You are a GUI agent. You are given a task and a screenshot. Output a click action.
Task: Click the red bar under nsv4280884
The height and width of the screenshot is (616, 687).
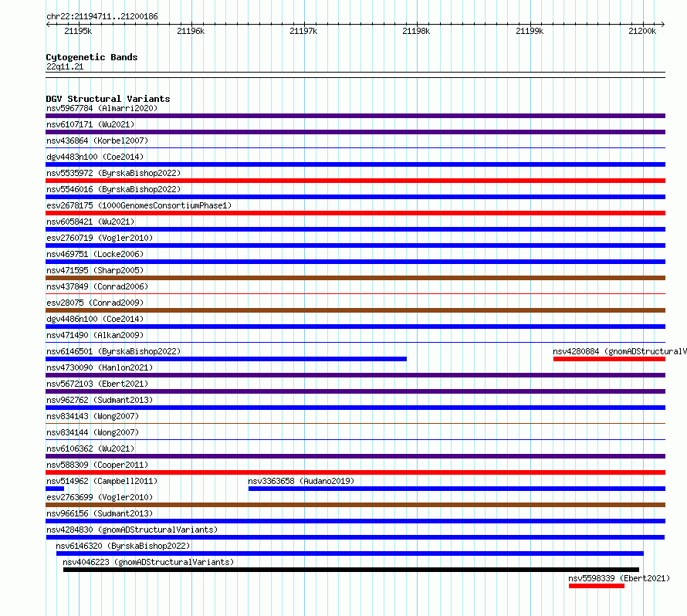(610, 359)
